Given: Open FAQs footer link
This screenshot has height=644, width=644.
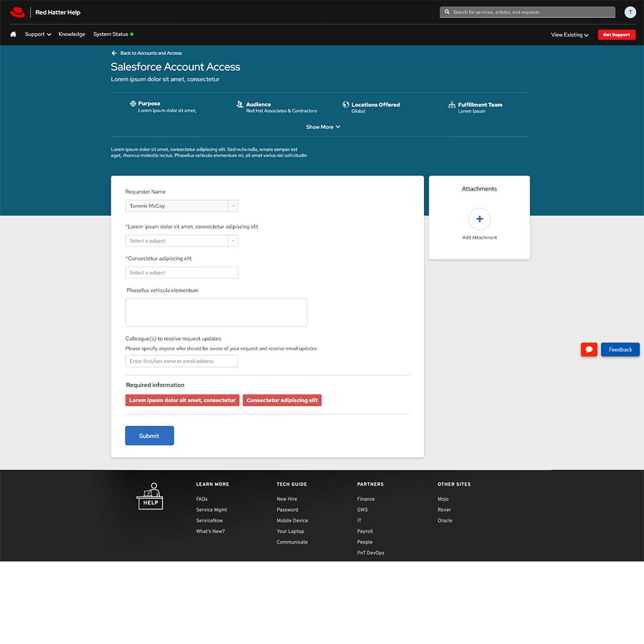Looking at the screenshot, I should [202, 499].
